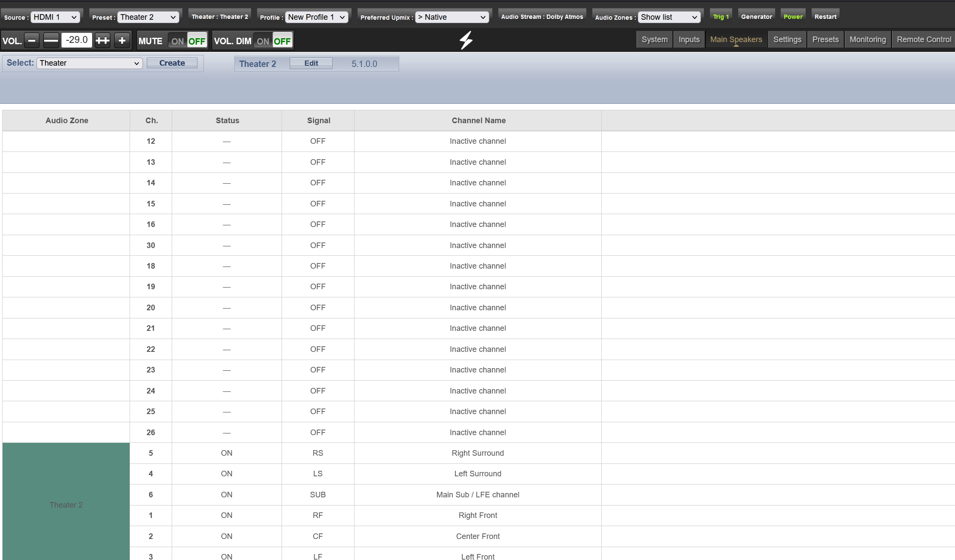Click the Audio Stream Dolby Atmos indicator
955x560 pixels.
[x=542, y=17]
